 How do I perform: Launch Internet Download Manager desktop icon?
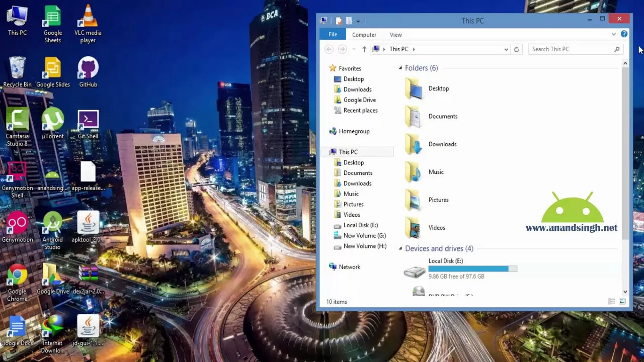(x=52, y=334)
